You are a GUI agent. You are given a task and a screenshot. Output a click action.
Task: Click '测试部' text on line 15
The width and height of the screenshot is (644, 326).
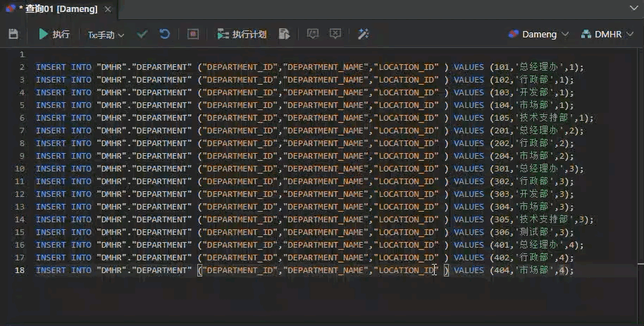point(535,232)
